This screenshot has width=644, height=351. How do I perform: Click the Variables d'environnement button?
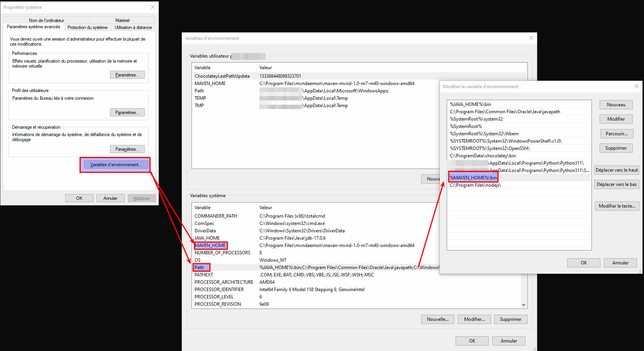pyautogui.click(x=115, y=164)
